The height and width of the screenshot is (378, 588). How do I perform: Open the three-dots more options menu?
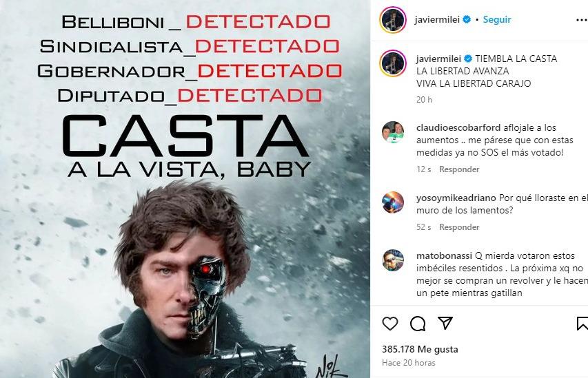[x=582, y=20]
